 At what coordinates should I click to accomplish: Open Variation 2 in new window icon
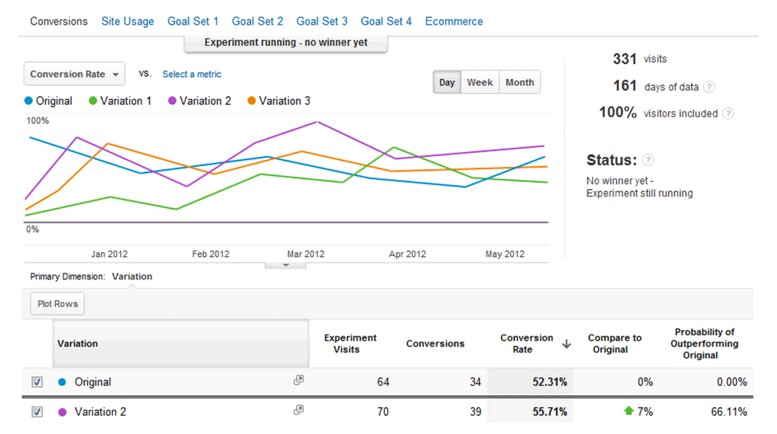(x=298, y=410)
